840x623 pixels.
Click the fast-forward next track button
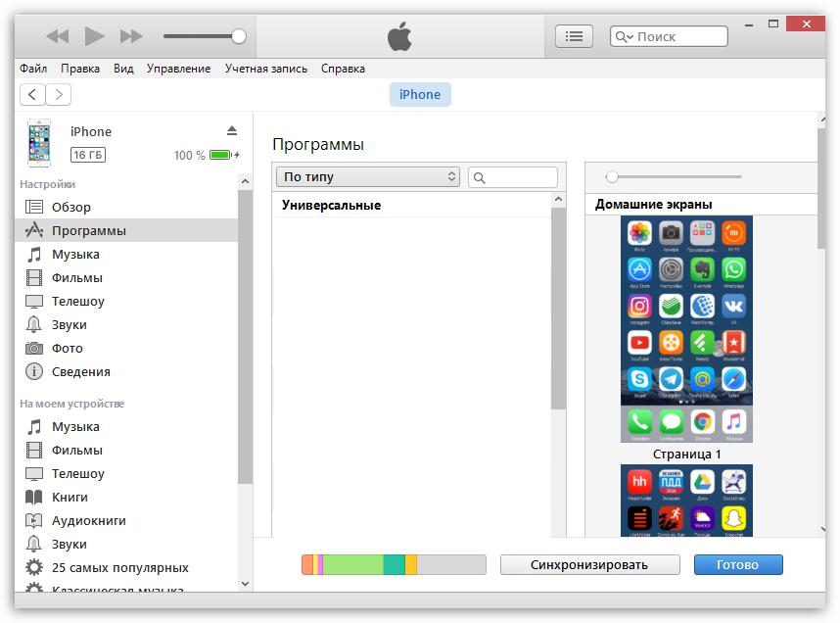point(131,36)
